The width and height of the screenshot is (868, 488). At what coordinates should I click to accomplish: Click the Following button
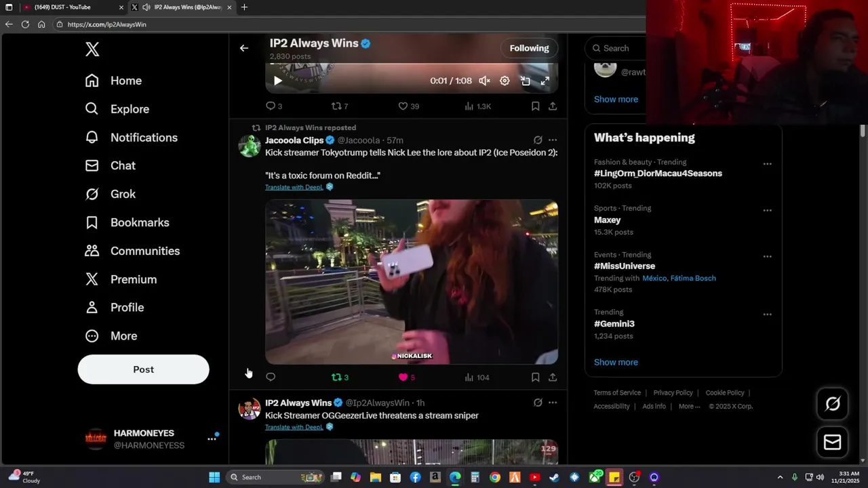click(529, 48)
